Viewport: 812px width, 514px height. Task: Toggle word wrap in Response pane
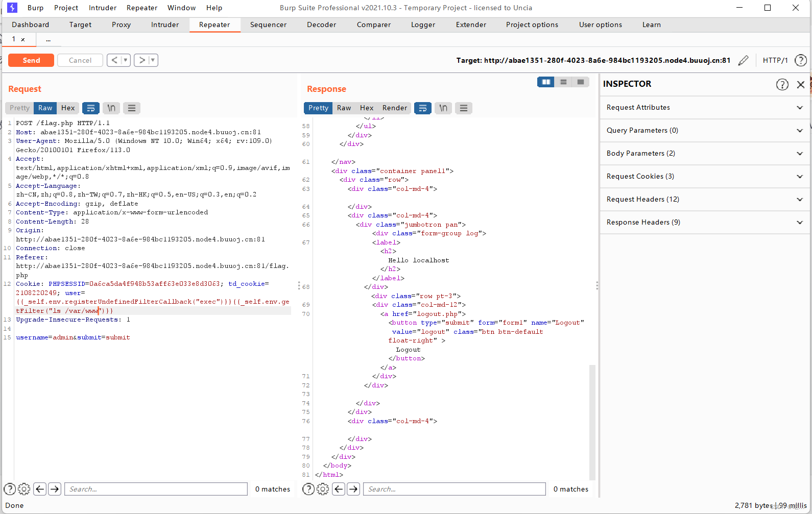tap(423, 108)
